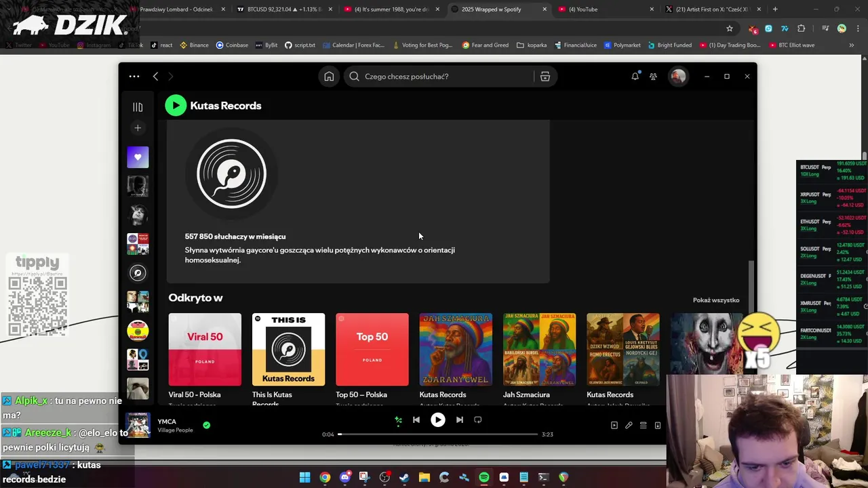Skip to next track
The image size is (868, 488).
pos(460,420)
